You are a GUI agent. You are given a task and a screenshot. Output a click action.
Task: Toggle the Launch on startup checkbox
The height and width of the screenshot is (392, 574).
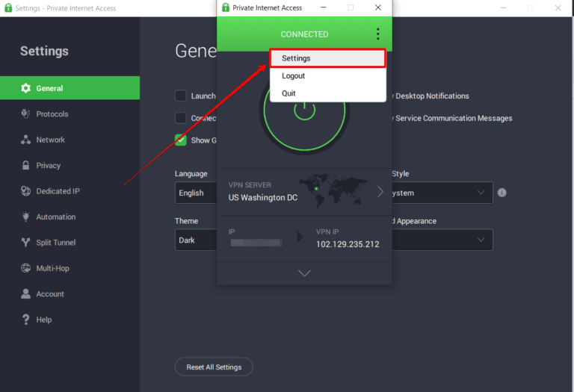[181, 96]
